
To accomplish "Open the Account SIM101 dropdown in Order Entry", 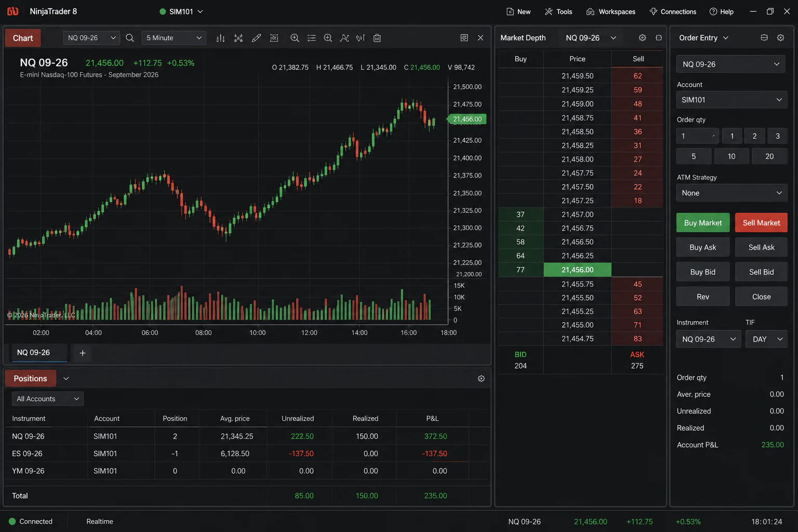I will [x=731, y=100].
